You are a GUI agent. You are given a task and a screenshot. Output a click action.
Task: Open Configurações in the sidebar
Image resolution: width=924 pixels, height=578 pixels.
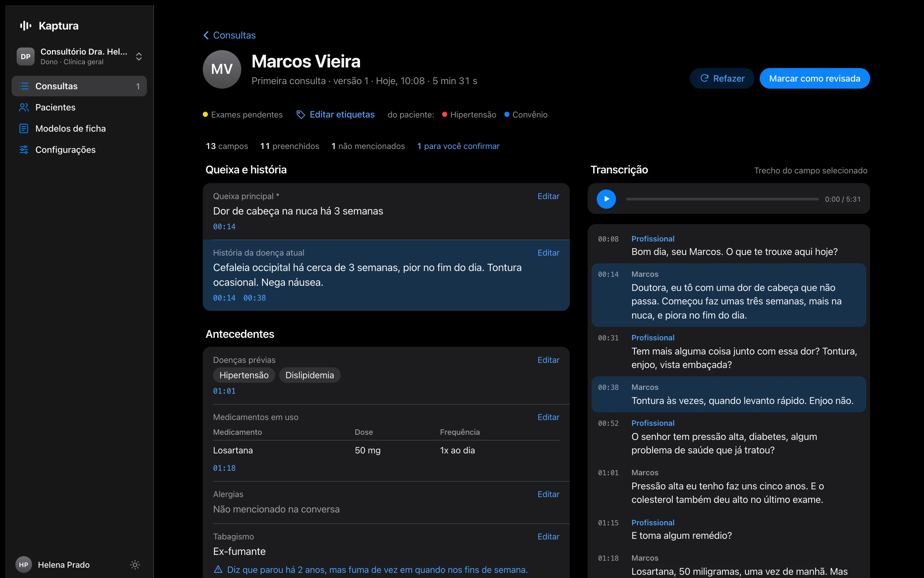pos(79,150)
